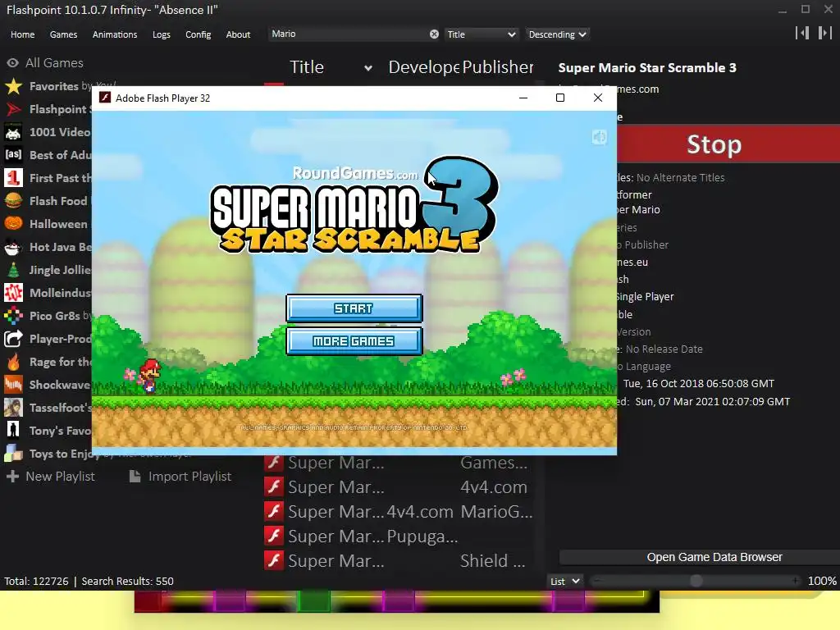
Task: Click the Adobe Flash Player title bar icon
Action: [x=105, y=98]
